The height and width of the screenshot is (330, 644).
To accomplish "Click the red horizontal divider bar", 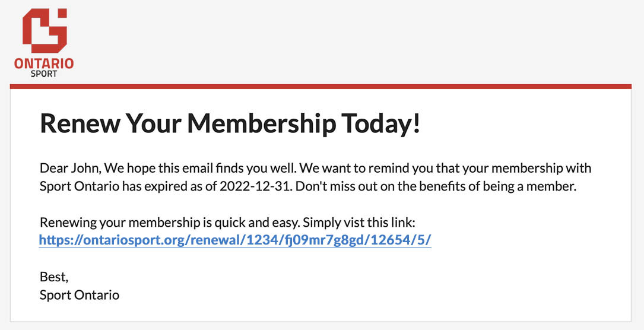I will pyautogui.click(x=321, y=87).
